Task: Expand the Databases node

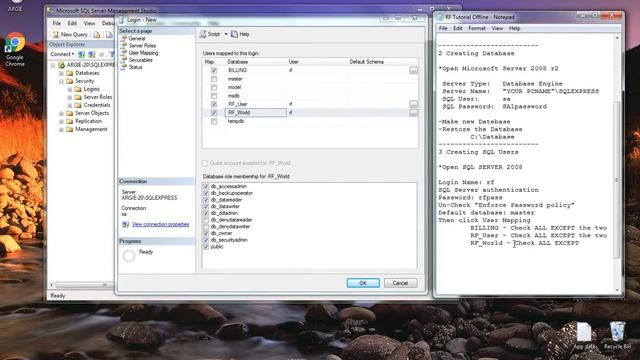Action: tap(61, 73)
